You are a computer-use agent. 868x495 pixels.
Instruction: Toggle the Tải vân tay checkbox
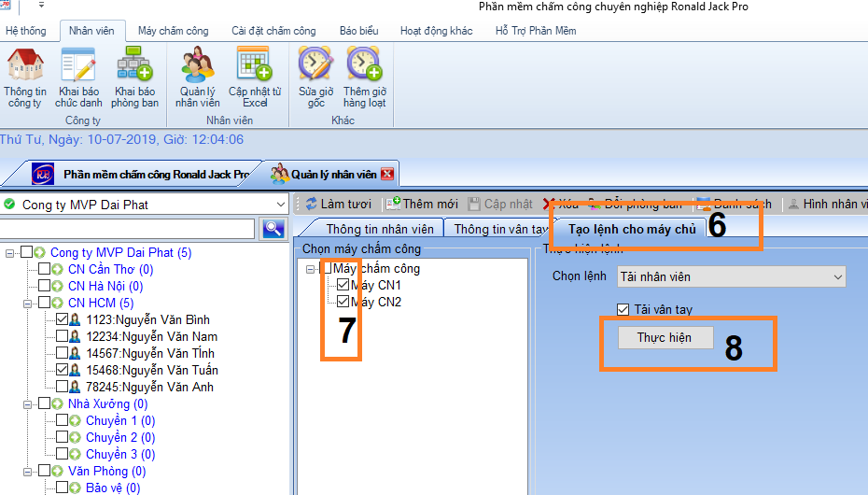pos(623,309)
